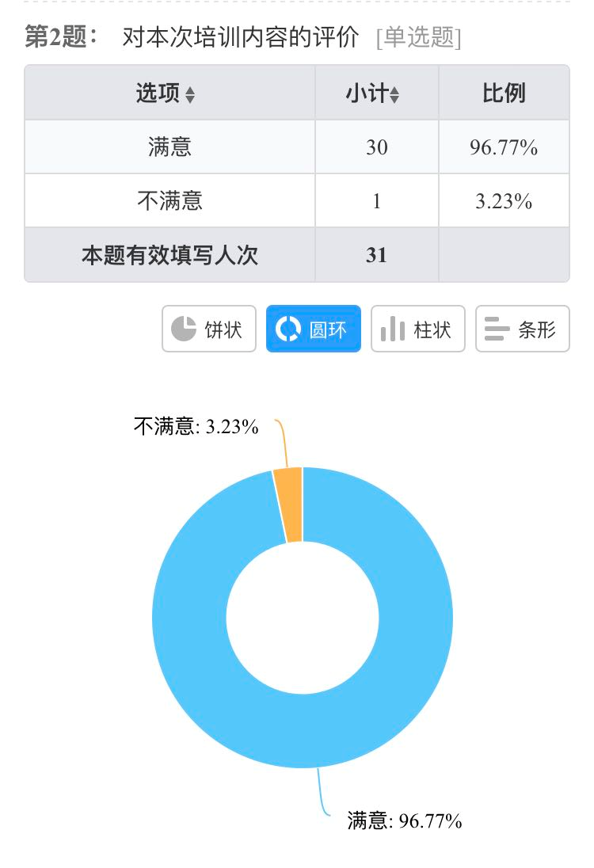594x868 pixels.
Task: Click the 比例 column header
Action: tap(504, 93)
